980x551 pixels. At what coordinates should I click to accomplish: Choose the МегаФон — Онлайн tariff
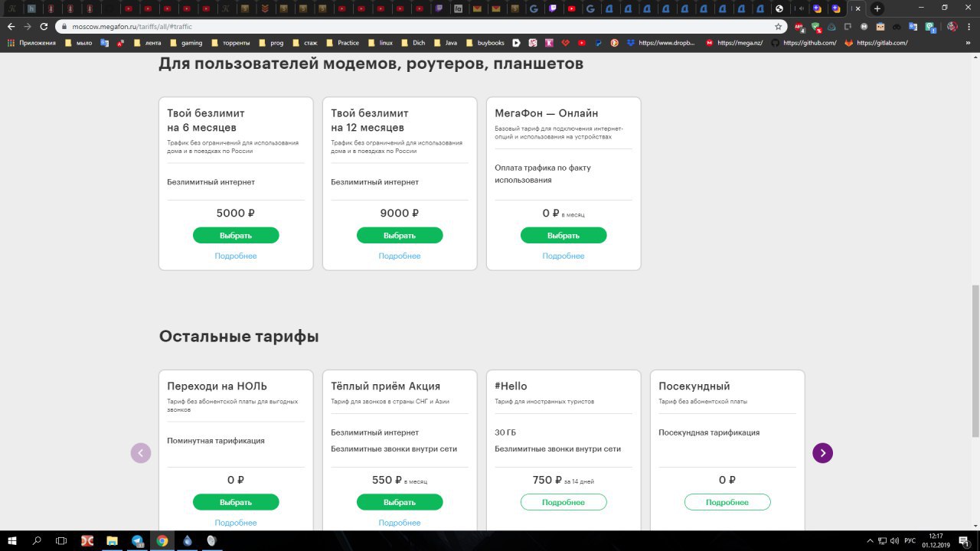(x=563, y=236)
